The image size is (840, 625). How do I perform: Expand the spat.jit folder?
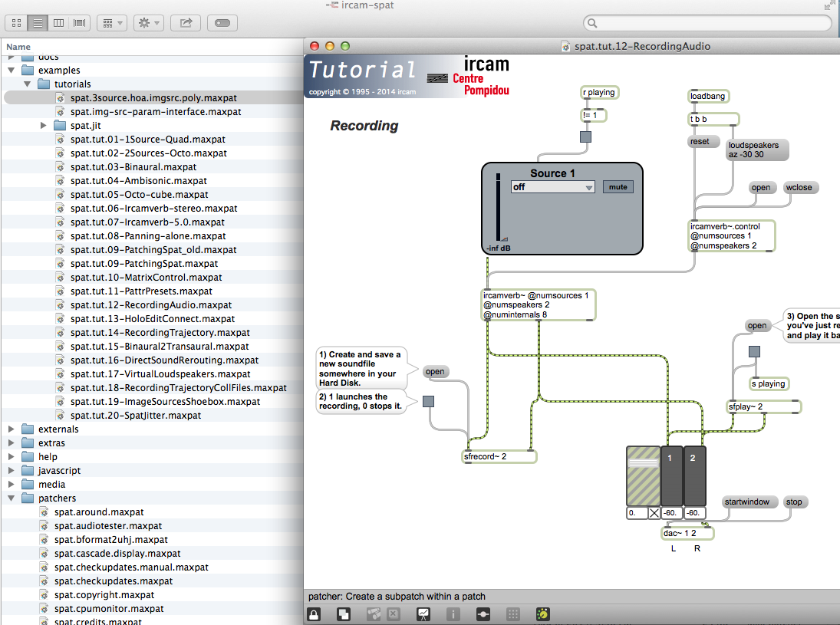pyautogui.click(x=44, y=125)
